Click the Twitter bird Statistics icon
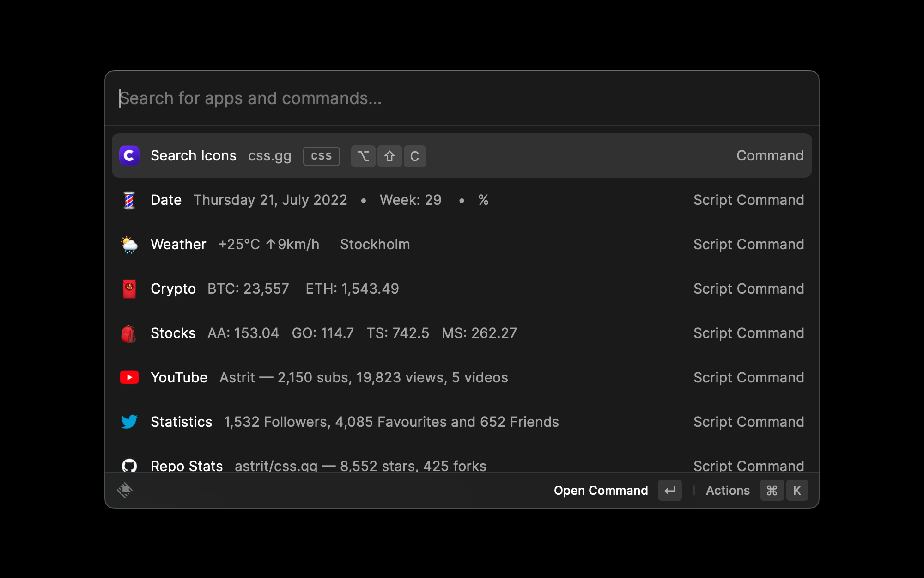This screenshot has width=924, height=578. point(129,422)
